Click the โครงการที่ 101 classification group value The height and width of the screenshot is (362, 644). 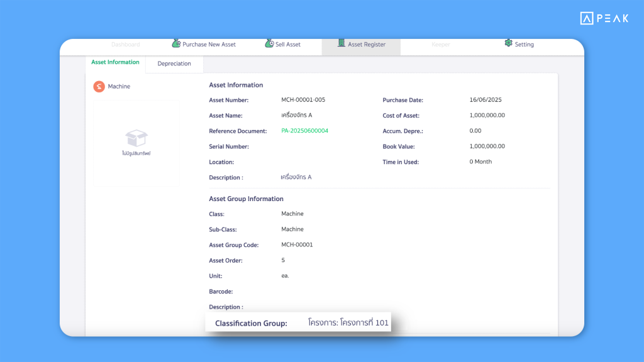[x=348, y=322]
